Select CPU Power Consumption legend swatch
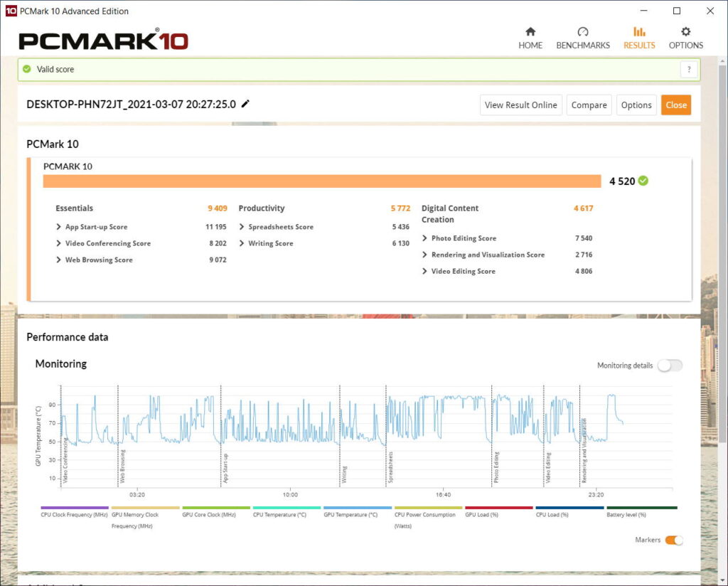 [428, 508]
